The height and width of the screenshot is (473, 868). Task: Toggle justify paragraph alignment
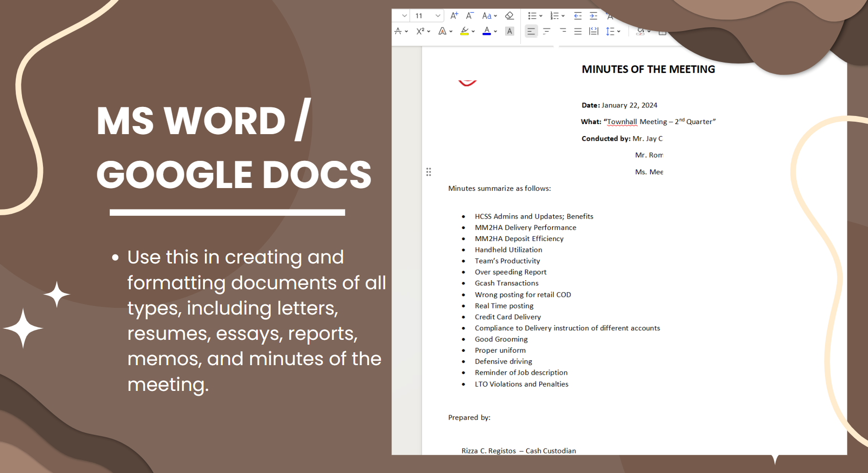(x=578, y=32)
